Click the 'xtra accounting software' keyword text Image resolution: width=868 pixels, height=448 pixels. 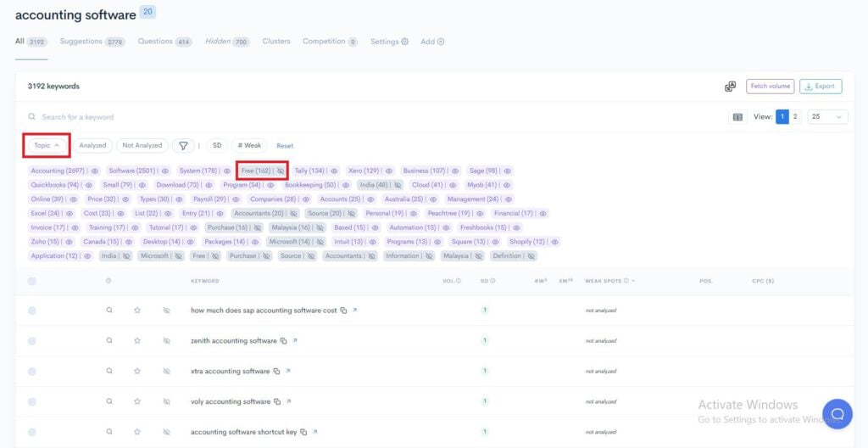point(230,371)
